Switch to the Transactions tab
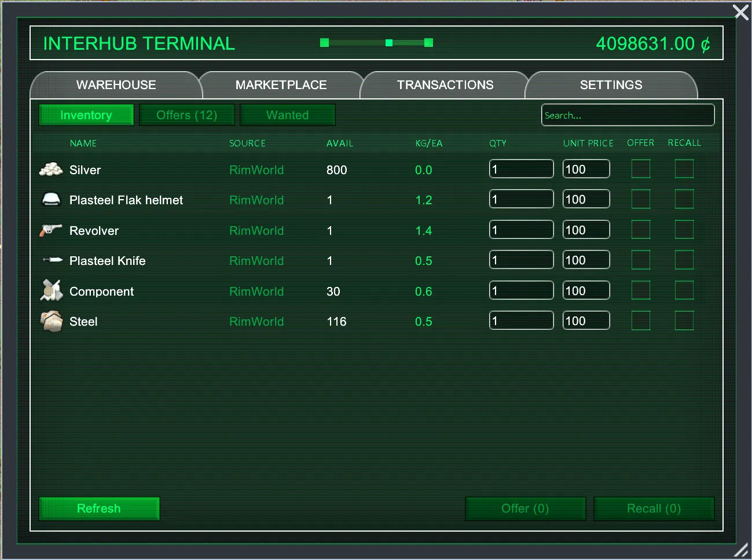Screen dimensions: 752x560 pos(445,85)
